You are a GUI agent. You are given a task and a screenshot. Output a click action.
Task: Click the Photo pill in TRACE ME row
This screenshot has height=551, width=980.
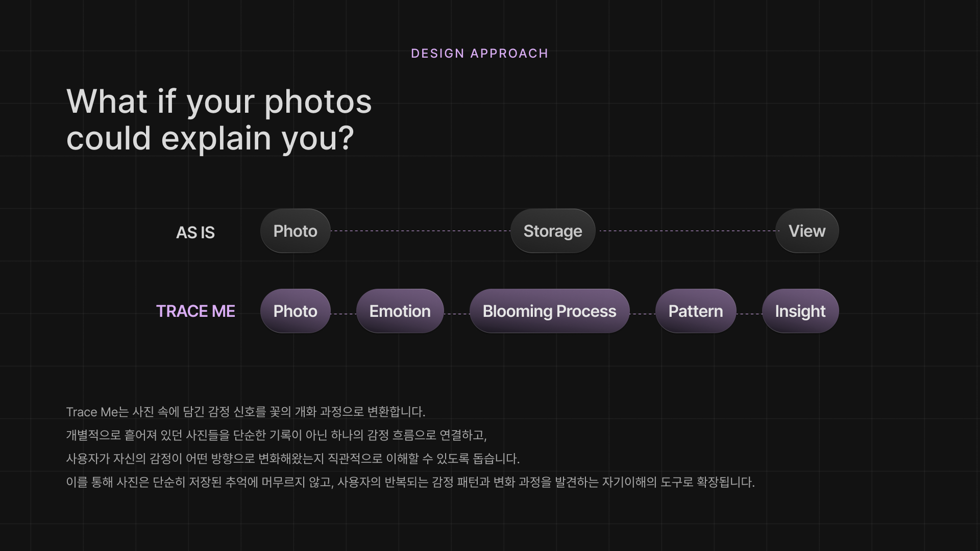coord(296,311)
